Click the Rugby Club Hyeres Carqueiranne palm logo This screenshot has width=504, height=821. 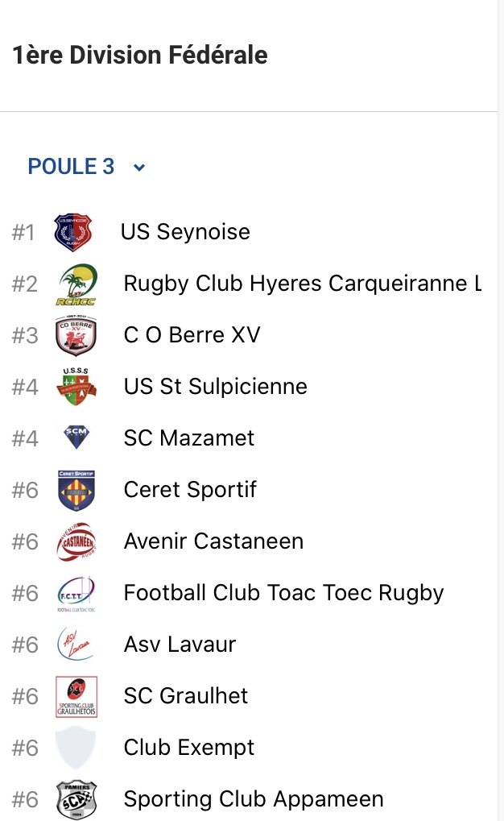[x=77, y=284]
